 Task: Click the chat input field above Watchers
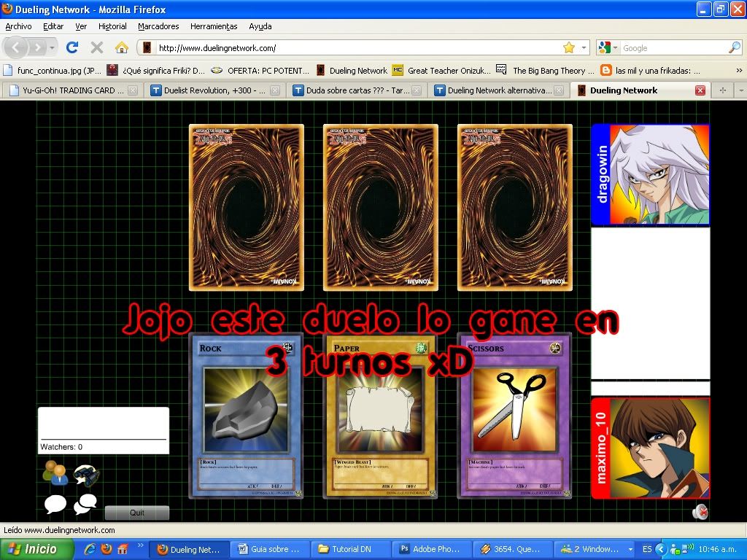(104, 423)
